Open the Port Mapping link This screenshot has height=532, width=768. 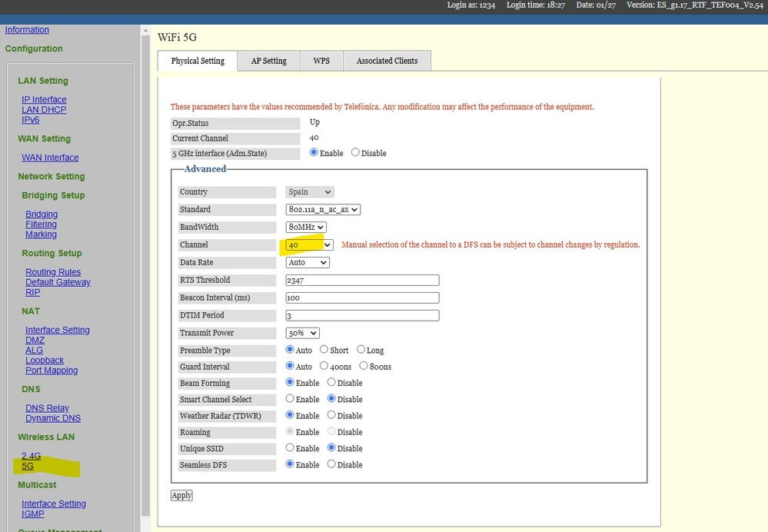coord(52,371)
